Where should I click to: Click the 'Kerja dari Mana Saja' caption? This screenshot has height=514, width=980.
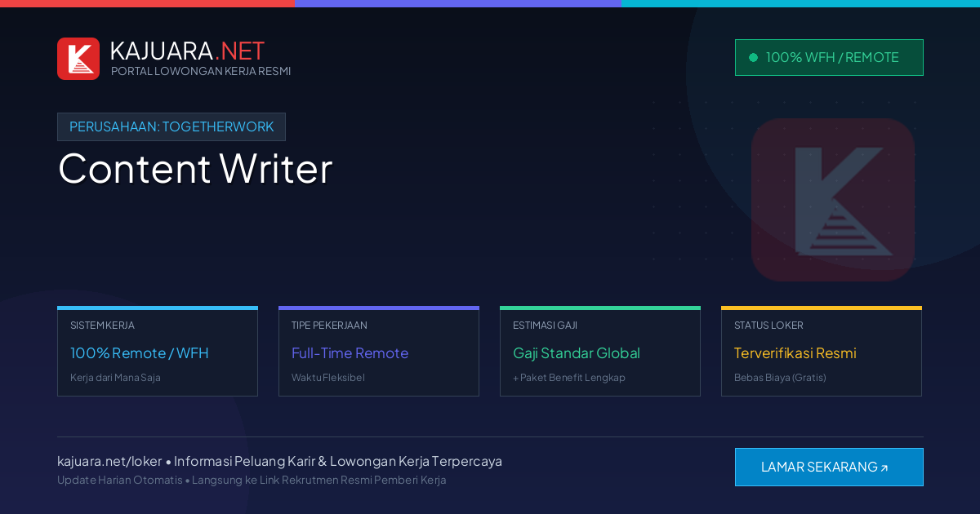pos(115,378)
